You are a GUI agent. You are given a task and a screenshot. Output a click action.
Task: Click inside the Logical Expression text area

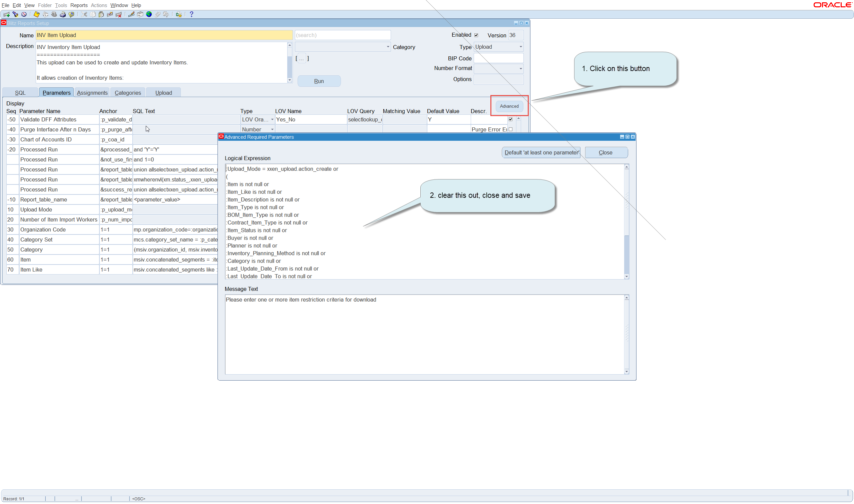coord(424,221)
